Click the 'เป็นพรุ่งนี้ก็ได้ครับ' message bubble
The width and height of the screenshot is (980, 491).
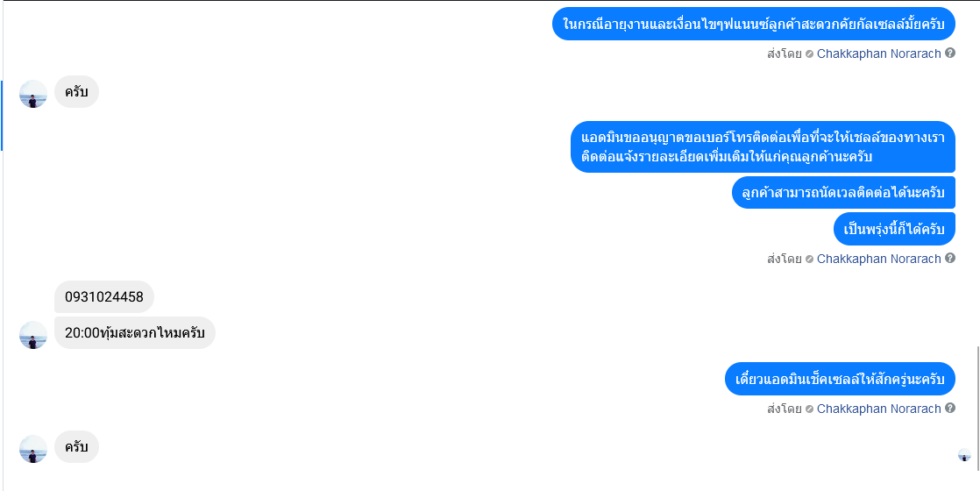[894, 229]
